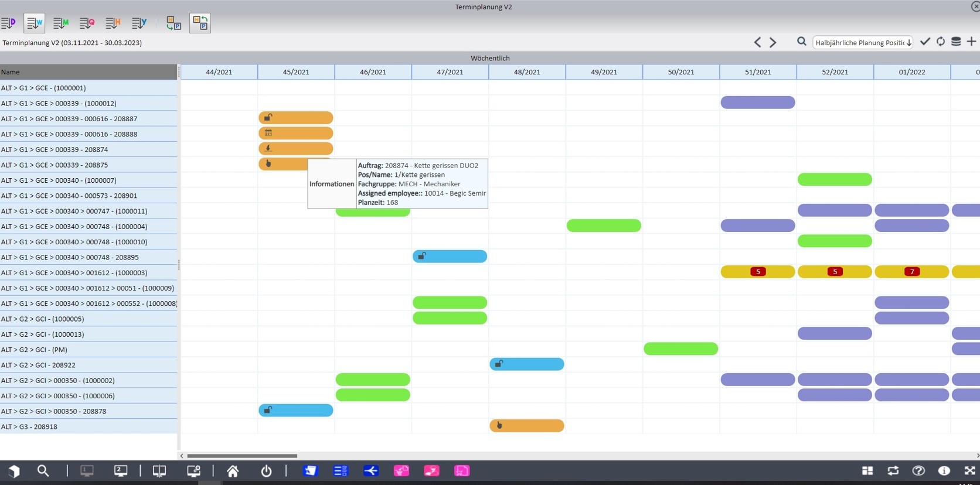Switch to the monthly (M) view
Screen dimensions: 980x485
[61, 23]
